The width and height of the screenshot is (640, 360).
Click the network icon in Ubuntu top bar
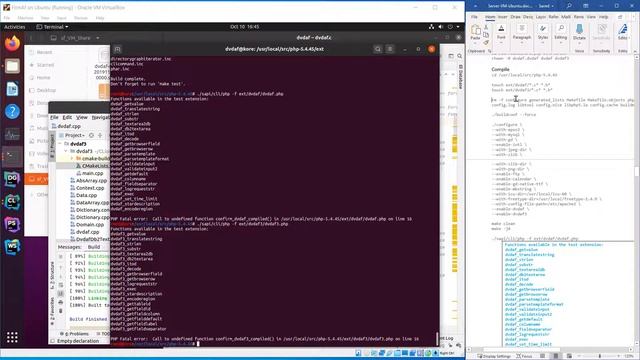click(x=431, y=27)
